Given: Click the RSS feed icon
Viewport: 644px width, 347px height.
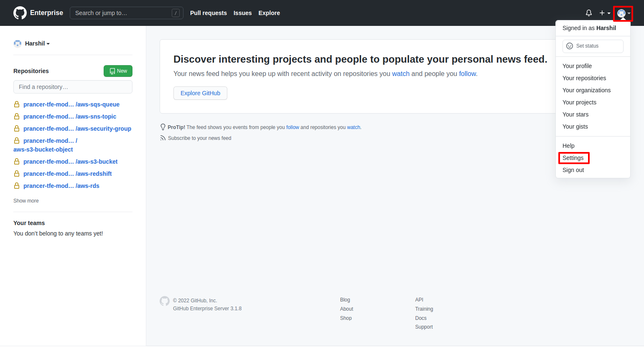Looking at the screenshot, I should click(x=163, y=138).
